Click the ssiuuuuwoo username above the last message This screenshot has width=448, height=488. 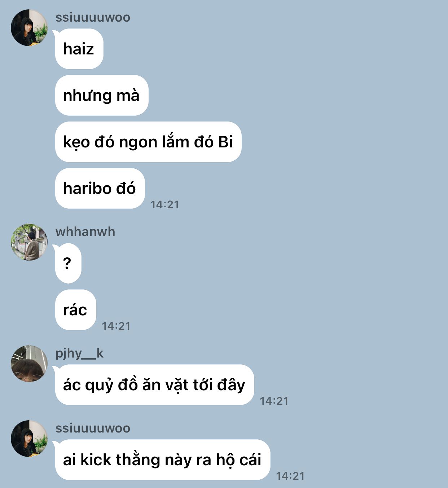click(x=93, y=428)
